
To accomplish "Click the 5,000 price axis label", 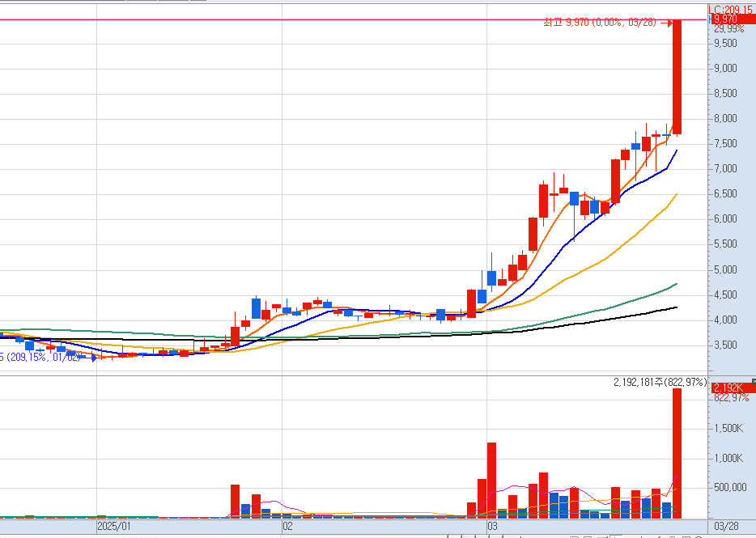I will coord(725,269).
